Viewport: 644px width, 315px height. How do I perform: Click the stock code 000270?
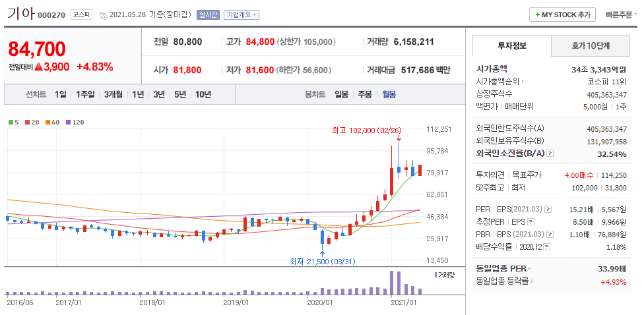(x=51, y=15)
